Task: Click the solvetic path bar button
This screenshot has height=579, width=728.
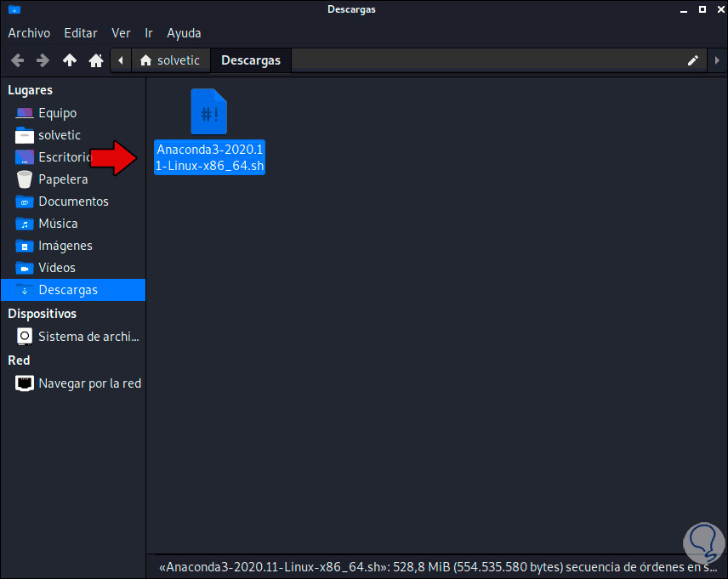Action: [x=171, y=60]
